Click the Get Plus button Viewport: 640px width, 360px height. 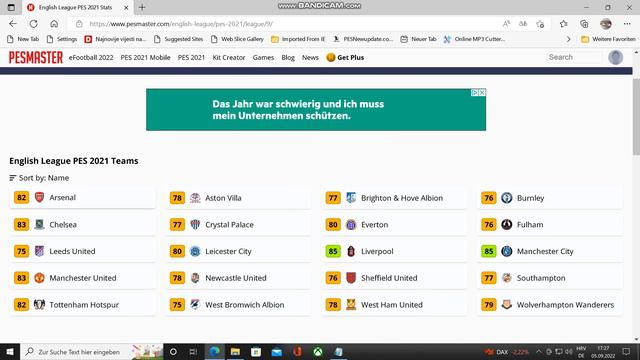click(345, 58)
